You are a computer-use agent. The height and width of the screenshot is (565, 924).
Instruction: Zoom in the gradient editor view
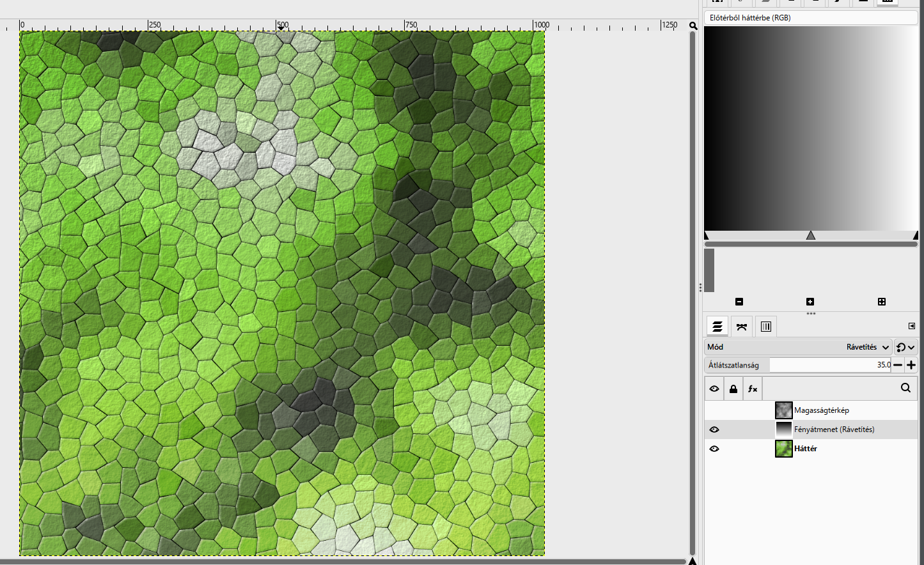pos(810,302)
